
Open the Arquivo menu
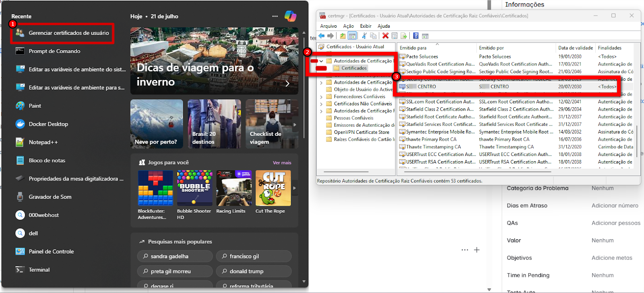point(328,26)
